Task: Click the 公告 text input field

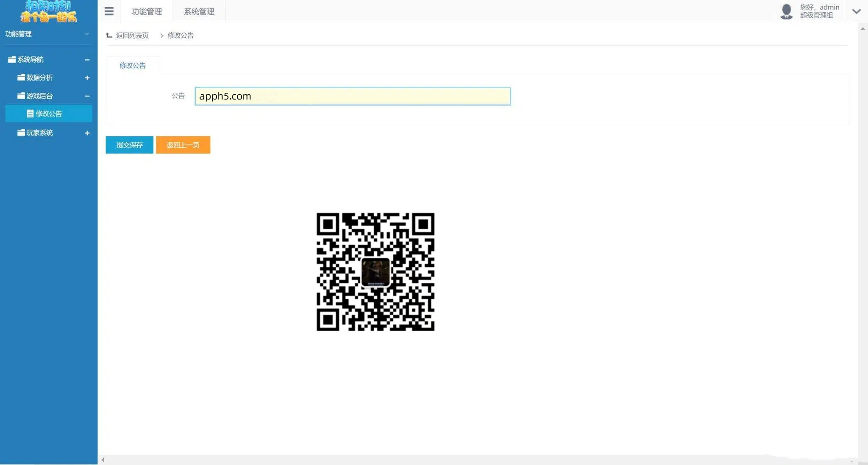Action: coord(352,96)
